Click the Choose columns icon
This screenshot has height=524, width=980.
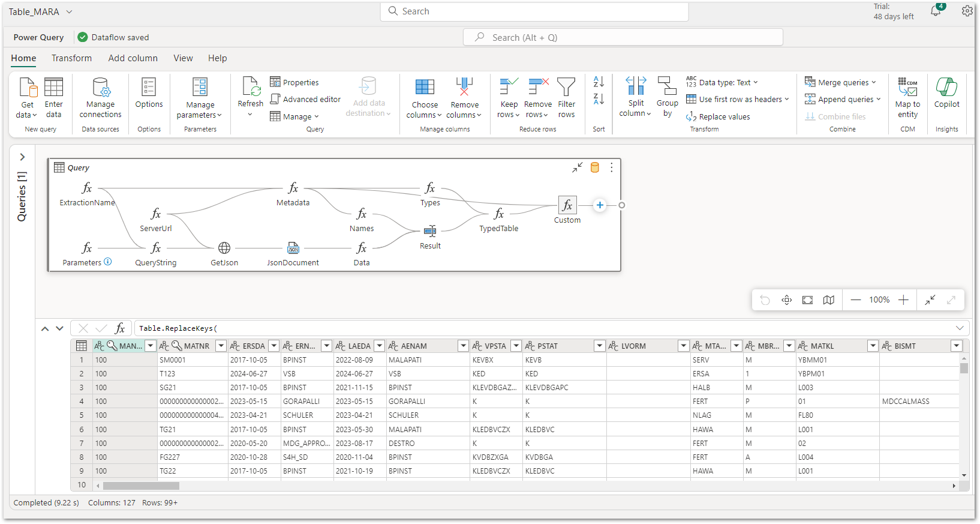(x=425, y=88)
